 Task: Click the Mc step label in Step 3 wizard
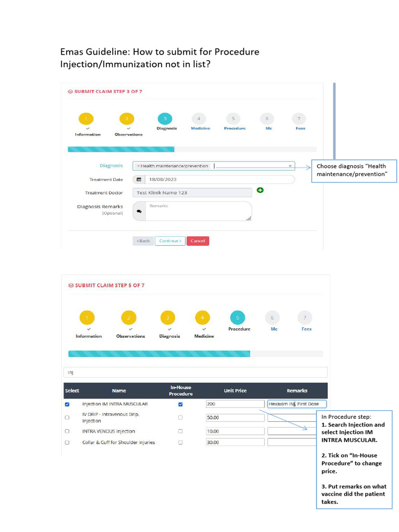(269, 128)
